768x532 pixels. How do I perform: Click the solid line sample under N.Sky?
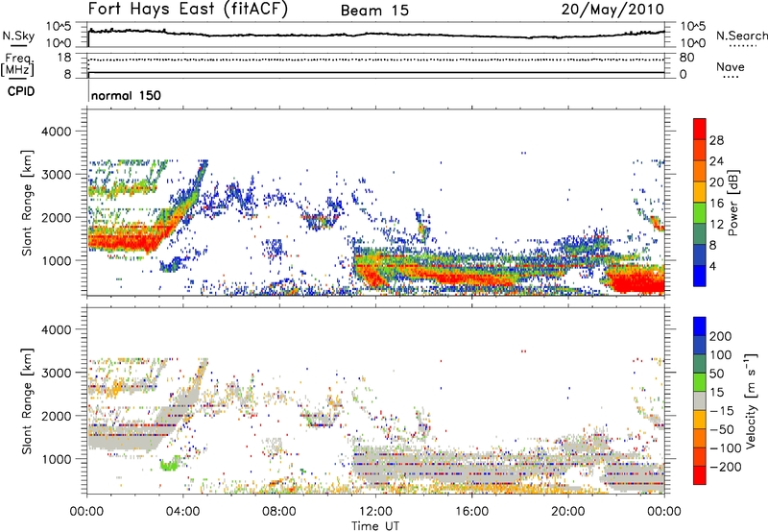pyautogui.click(x=18, y=46)
